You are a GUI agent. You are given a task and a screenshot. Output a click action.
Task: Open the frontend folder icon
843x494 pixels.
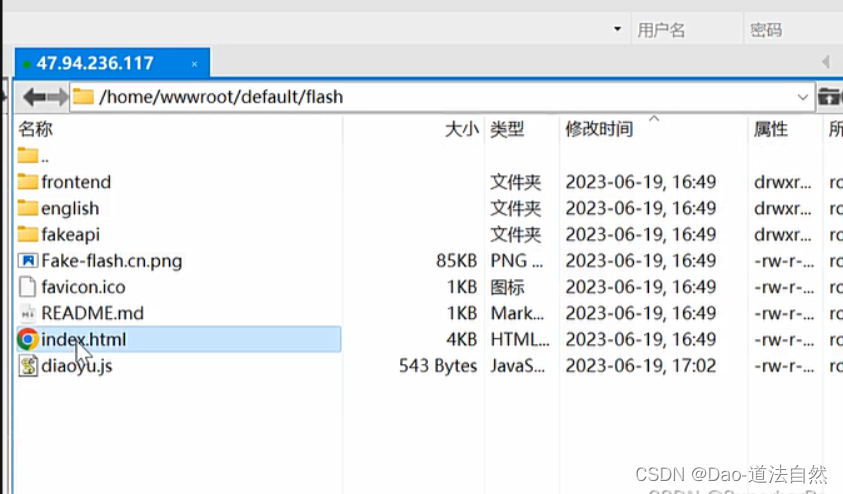click(27, 182)
